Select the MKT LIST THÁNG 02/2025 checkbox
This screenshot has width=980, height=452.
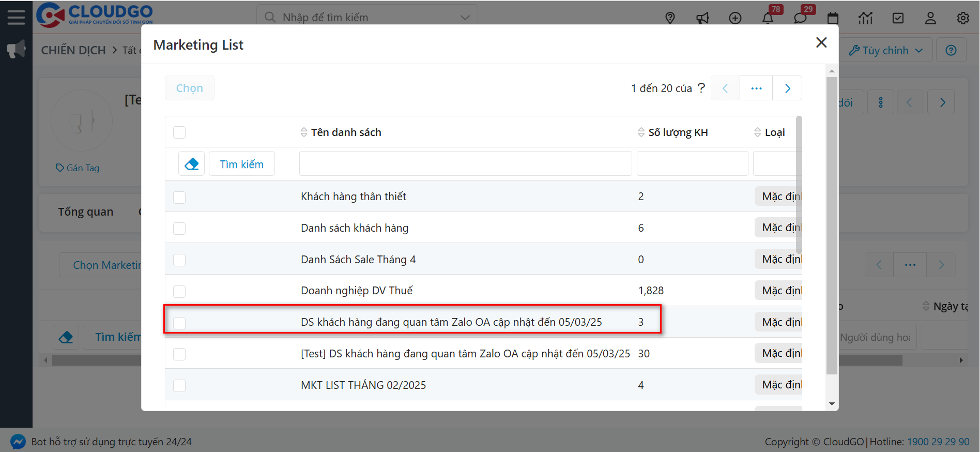179,385
